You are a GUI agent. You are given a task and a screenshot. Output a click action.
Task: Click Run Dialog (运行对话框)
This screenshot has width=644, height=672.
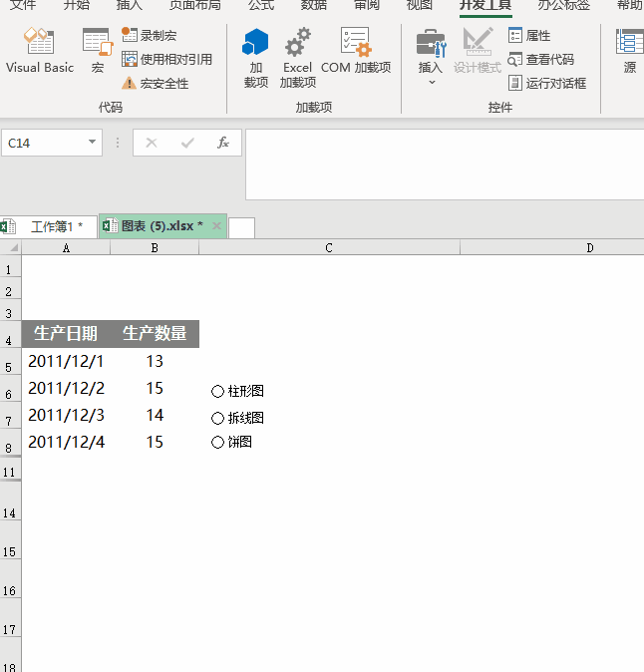547,84
